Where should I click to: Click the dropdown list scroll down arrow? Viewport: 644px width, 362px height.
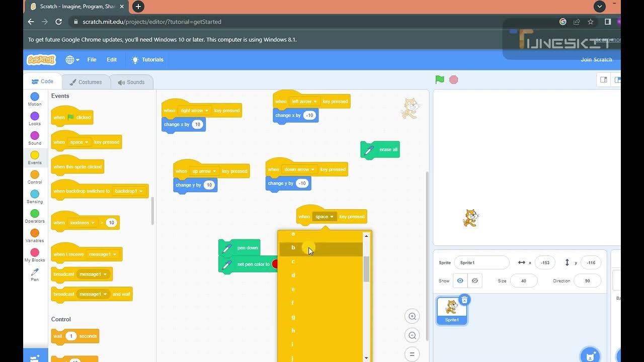(366, 358)
